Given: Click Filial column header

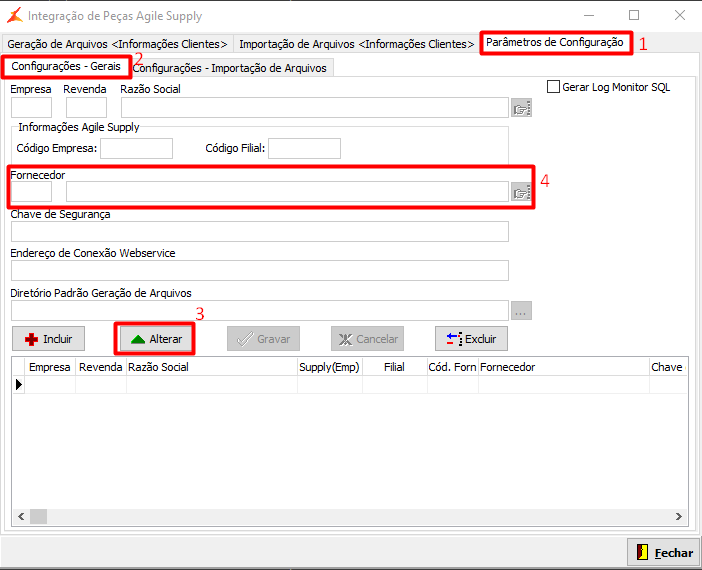Looking at the screenshot, I should pos(394,367).
